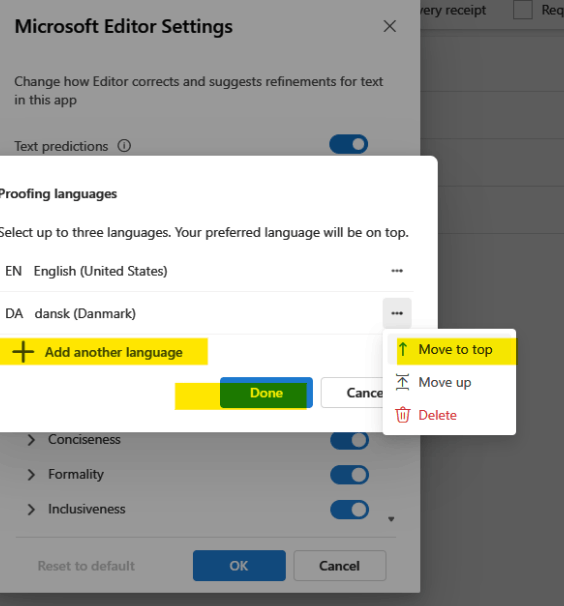564x606 pixels.
Task: Toggle the Text predictions switch
Action: point(348,144)
